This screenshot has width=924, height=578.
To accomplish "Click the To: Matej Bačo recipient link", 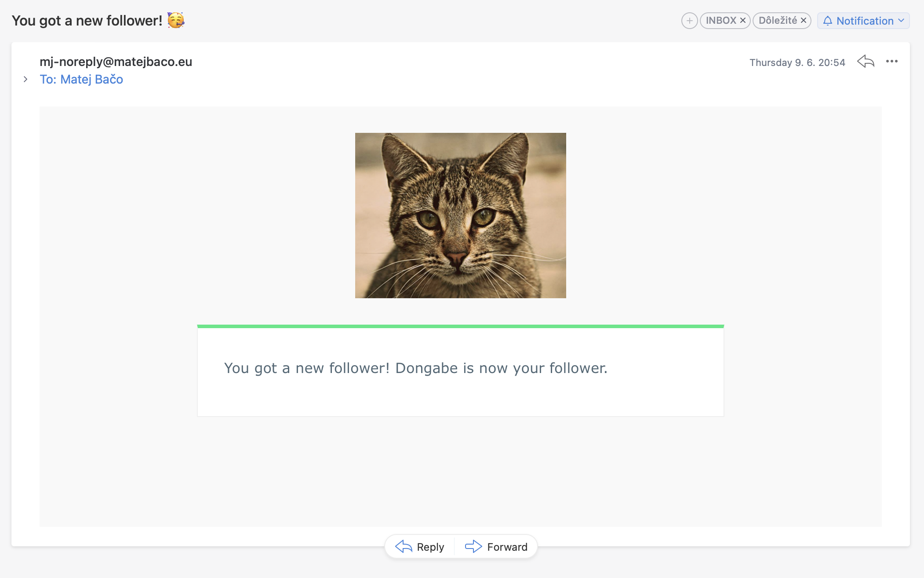I will click(81, 79).
